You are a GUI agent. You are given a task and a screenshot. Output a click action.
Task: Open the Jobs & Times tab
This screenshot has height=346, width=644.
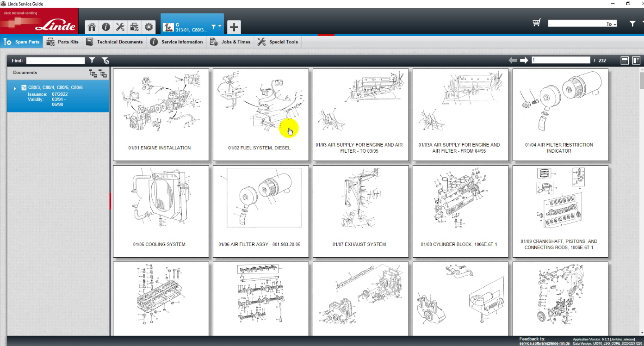[x=230, y=42]
